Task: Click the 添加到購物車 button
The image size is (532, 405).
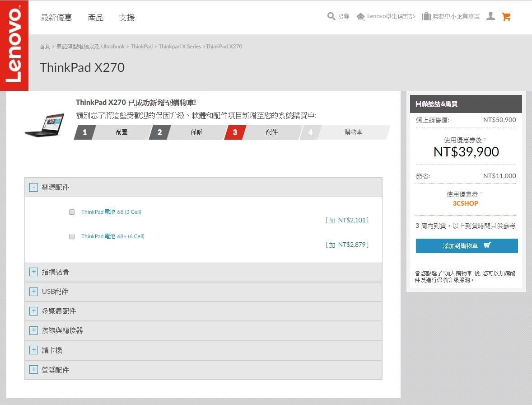Action: [x=467, y=246]
